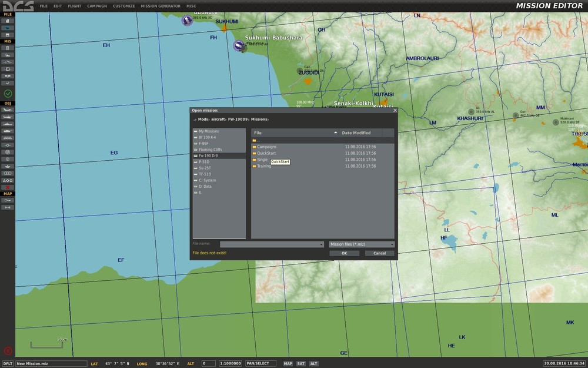The image size is (588, 368).
Task: Select P-51D in the locations list
Action: tap(204, 161)
